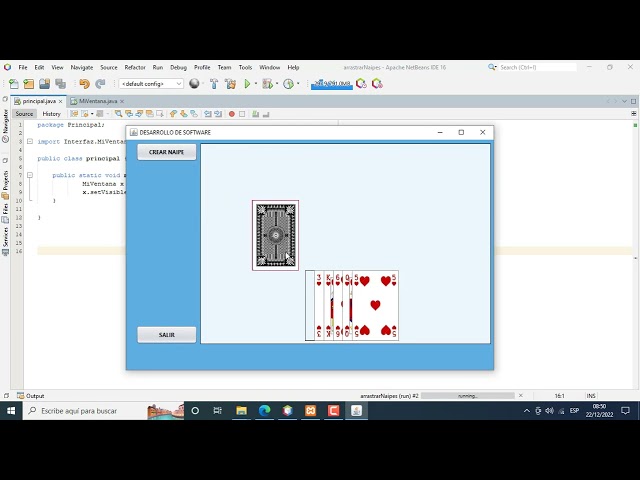This screenshot has height=480, width=640.
Task: Click the globe browser icon
Action: tap(194, 84)
